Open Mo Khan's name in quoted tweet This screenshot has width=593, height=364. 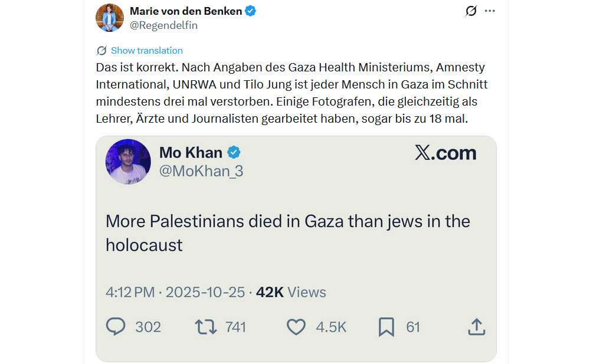191,153
